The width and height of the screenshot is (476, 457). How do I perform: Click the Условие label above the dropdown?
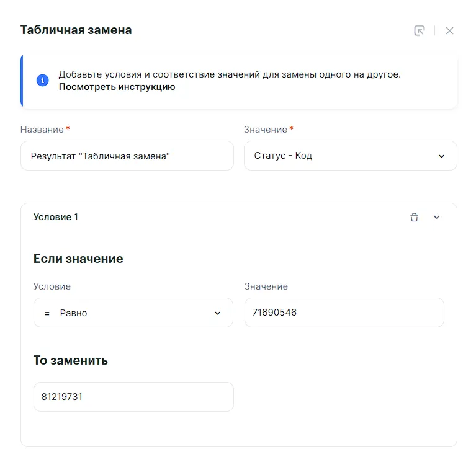pyautogui.click(x=52, y=286)
